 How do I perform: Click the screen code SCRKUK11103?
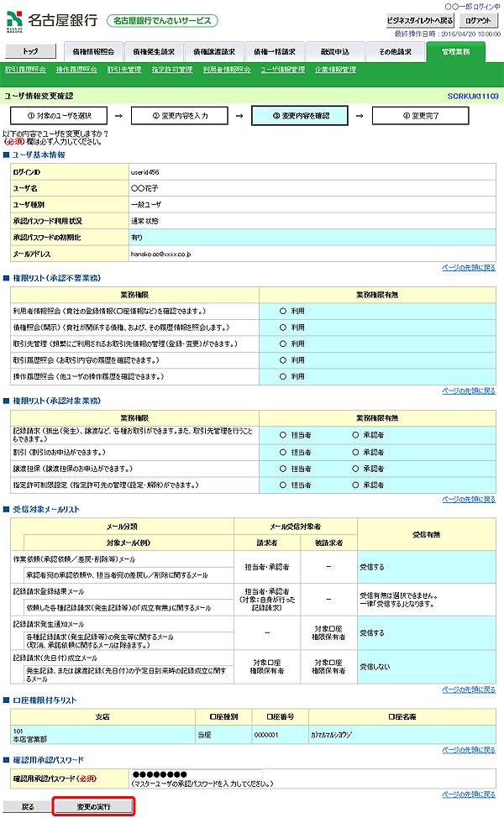[473, 96]
